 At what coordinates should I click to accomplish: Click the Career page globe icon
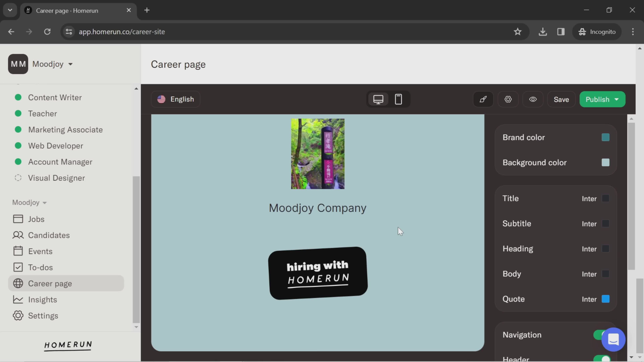[18, 283]
